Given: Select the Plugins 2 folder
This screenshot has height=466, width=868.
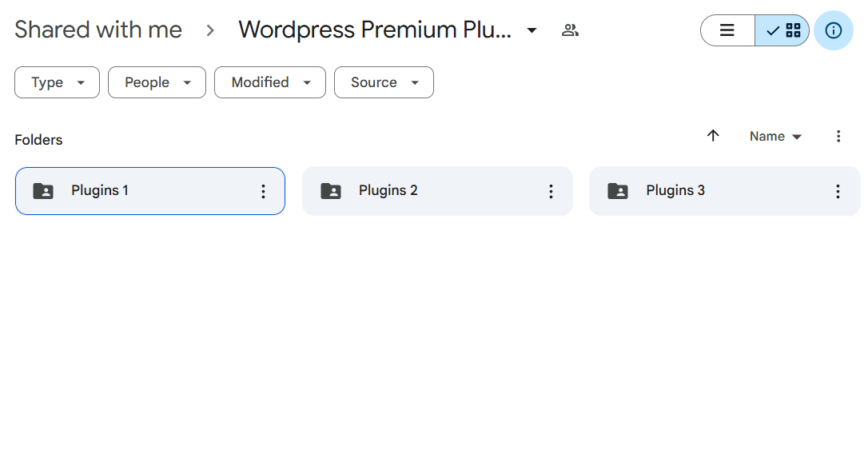Looking at the screenshot, I should pos(437,191).
